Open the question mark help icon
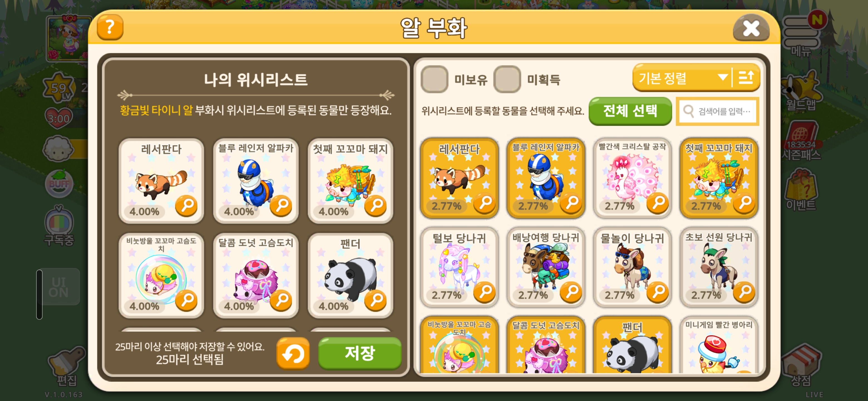This screenshot has height=401, width=868. [110, 27]
